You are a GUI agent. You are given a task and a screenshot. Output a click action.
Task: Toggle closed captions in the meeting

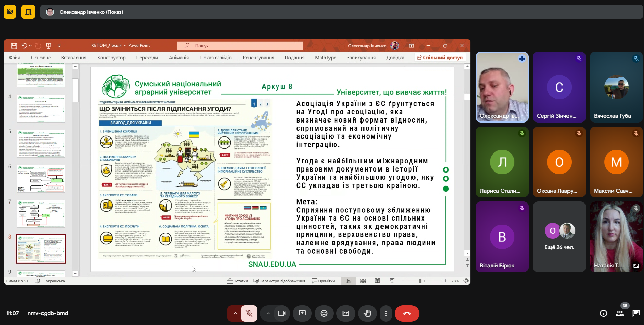346,313
